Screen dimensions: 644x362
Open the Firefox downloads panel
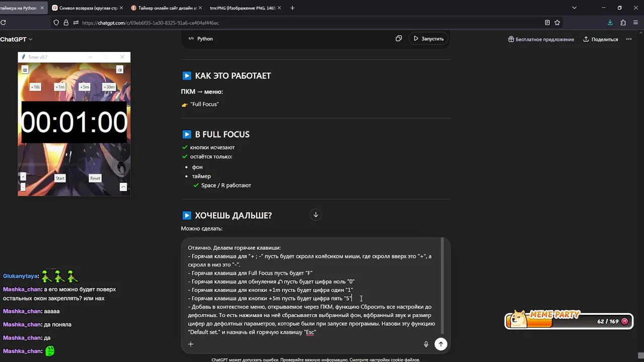tap(610, 23)
